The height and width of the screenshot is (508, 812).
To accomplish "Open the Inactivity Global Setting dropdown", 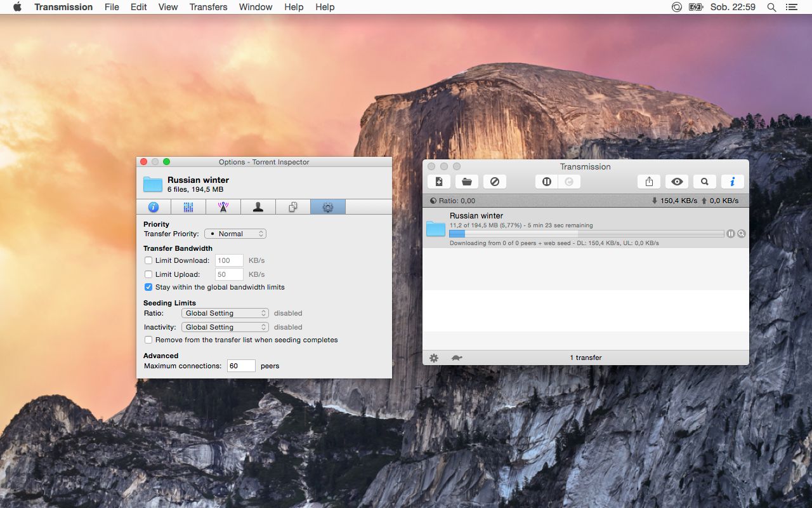I will (x=225, y=327).
